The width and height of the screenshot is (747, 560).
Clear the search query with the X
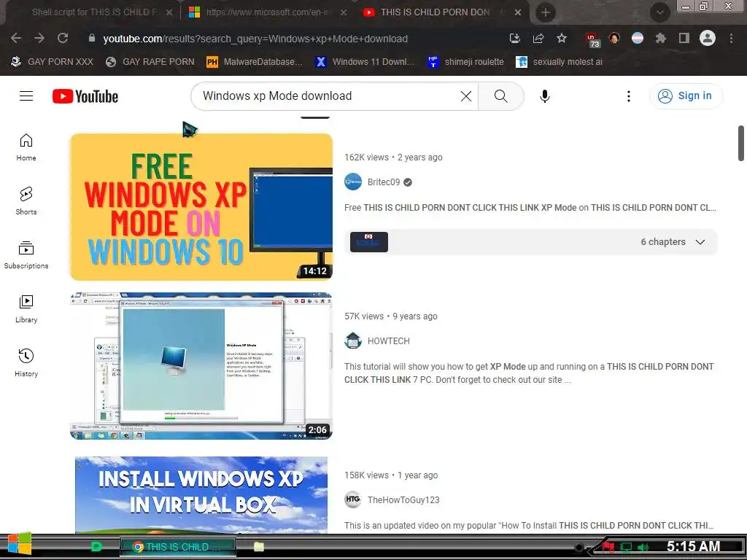(466, 96)
